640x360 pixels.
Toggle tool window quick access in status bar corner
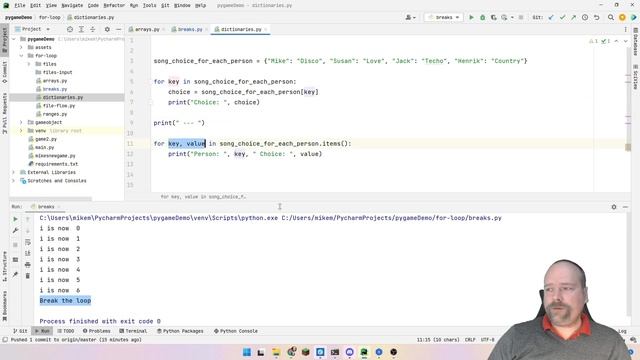(x=5, y=340)
